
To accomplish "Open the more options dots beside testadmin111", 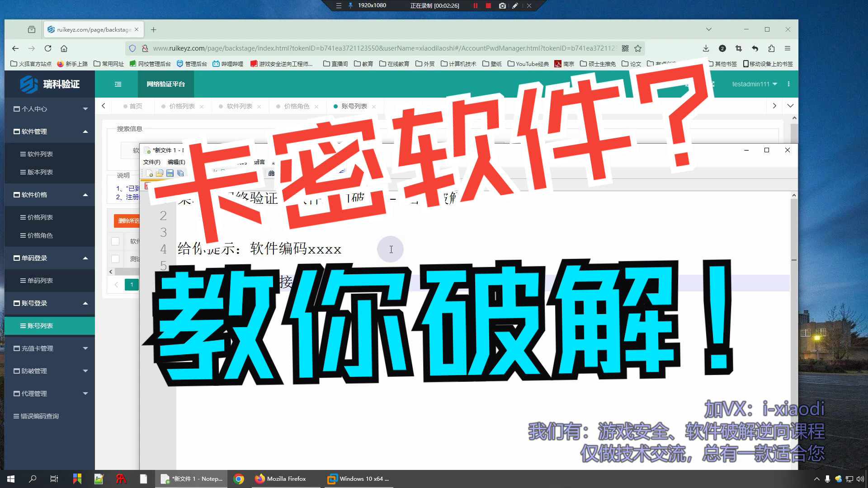I will 788,84.
